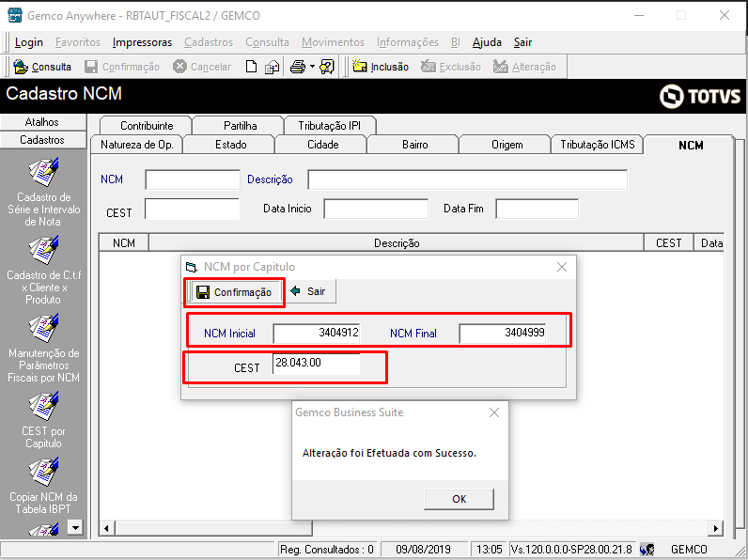
Task: Click the Atalhos sidebar button
Action: 42,122
